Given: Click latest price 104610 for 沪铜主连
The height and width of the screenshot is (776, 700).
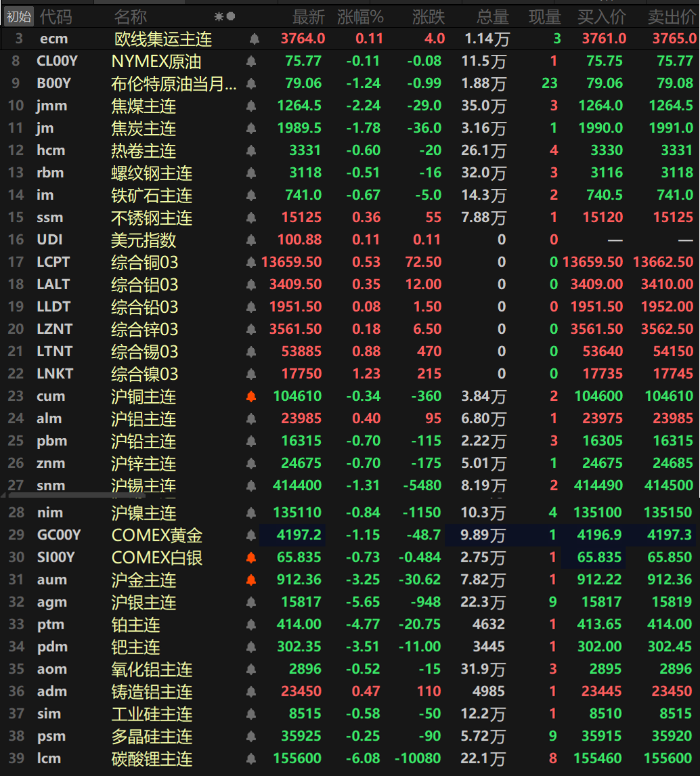Looking at the screenshot, I should click(297, 396).
